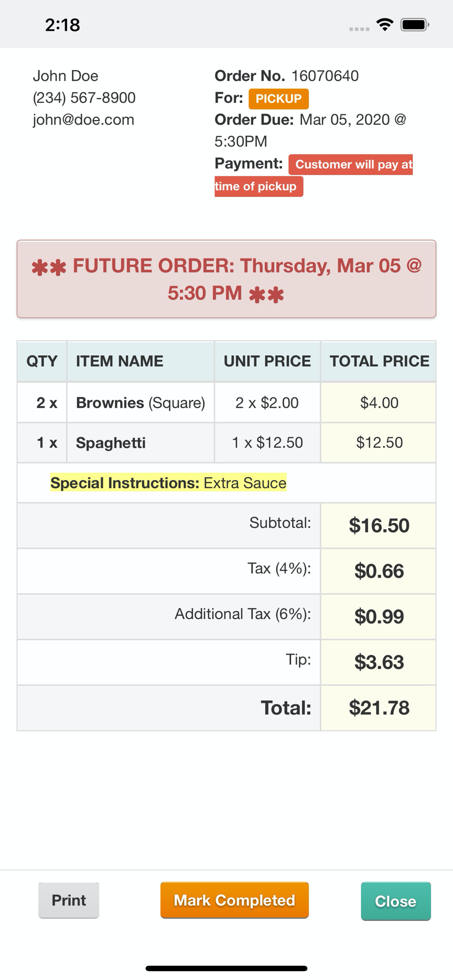The image size is (453, 980).
Task: Tap the Total amount $21.78
Action: 379,708
